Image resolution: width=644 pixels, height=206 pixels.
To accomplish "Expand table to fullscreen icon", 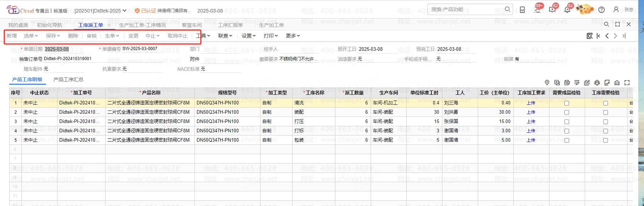I will [x=627, y=83].
